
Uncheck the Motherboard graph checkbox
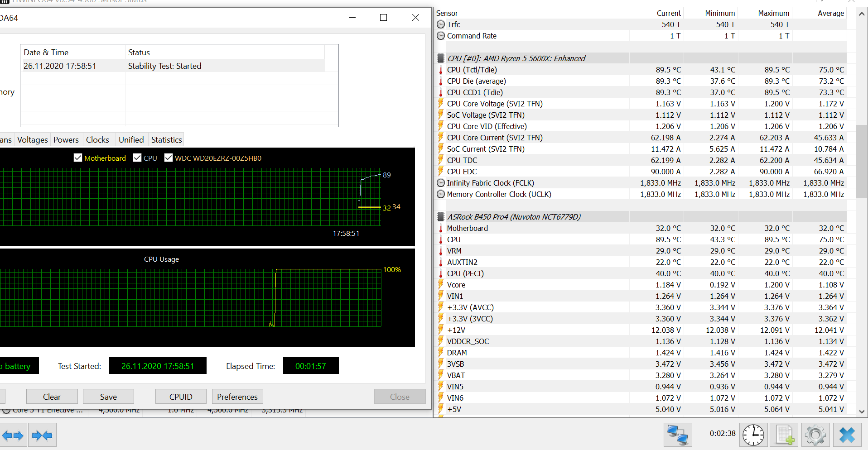pyautogui.click(x=78, y=158)
